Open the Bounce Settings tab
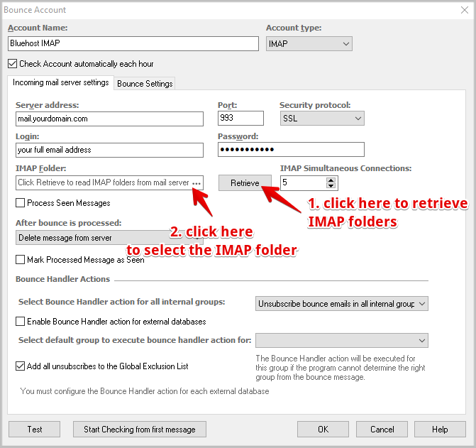 pos(145,84)
